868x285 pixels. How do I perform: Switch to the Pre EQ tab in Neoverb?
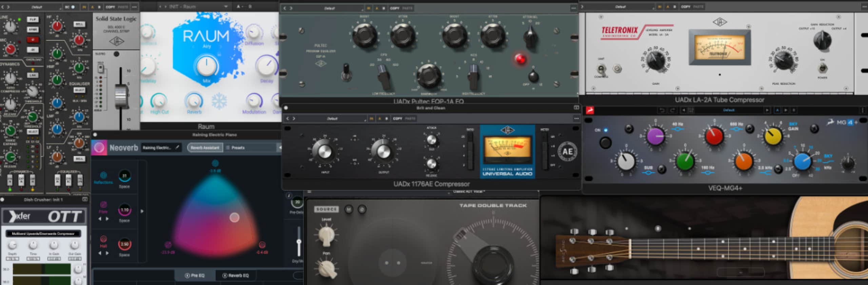pos(195,275)
